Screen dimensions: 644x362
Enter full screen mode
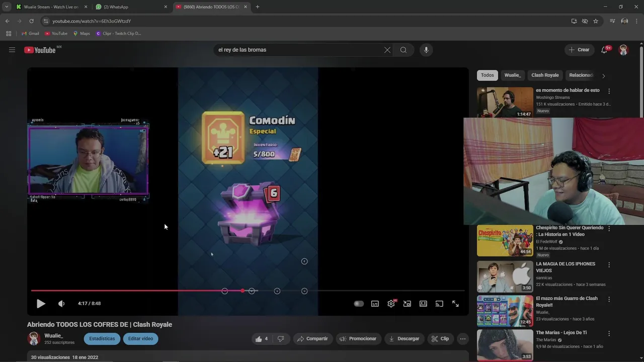455,304
